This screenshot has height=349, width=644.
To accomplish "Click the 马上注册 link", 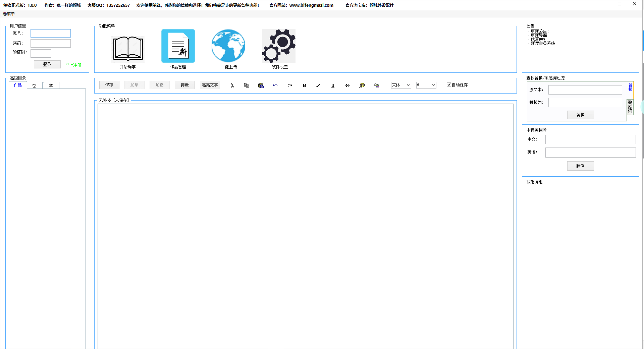I will pyautogui.click(x=73, y=65).
